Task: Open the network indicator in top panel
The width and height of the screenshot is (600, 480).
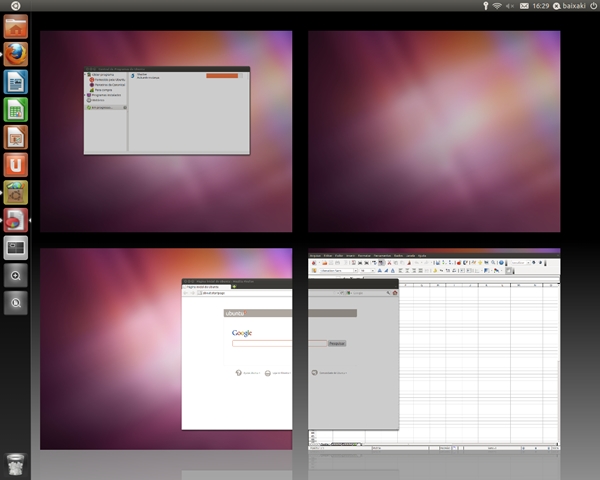Action: tap(497, 6)
